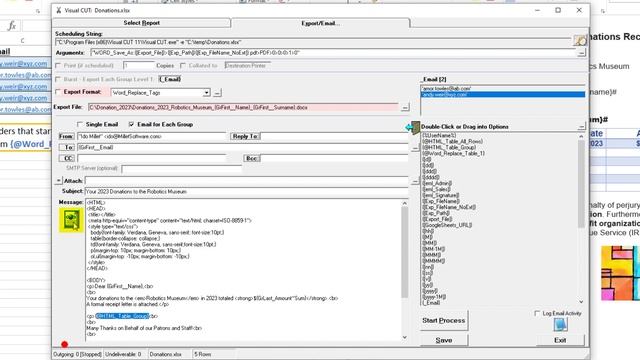The width and height of the screenshot is (640, 360).
Task: Click the scheduling string wizard icon
Action: 580,40
